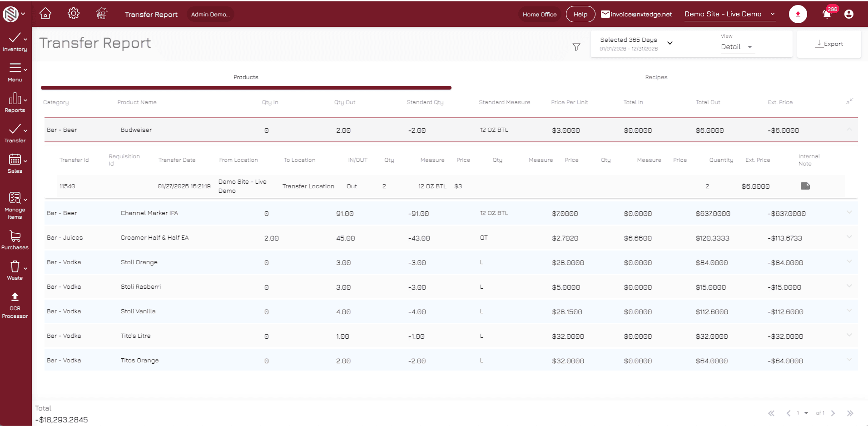Viewport: 868px width, 426px height.
Task: Open the Menu sidebar section
Action: click(x=15, y=72)
